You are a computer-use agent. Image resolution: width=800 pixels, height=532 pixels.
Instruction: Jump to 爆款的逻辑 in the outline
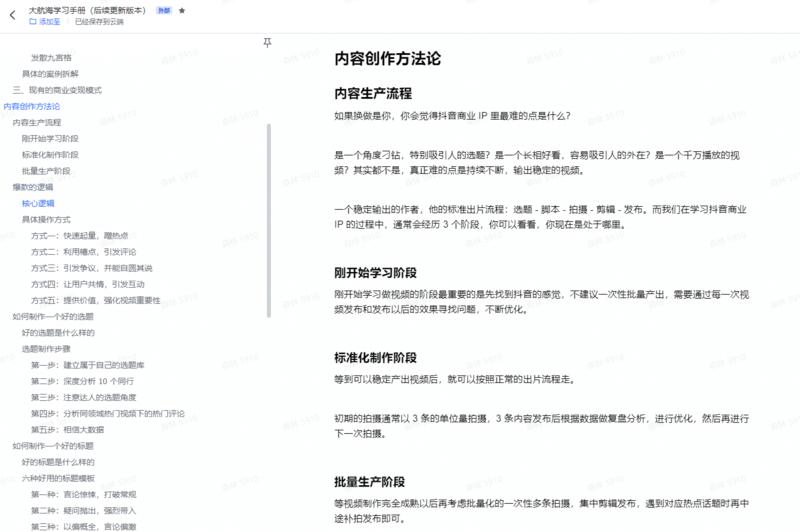(x=33, y=187)
